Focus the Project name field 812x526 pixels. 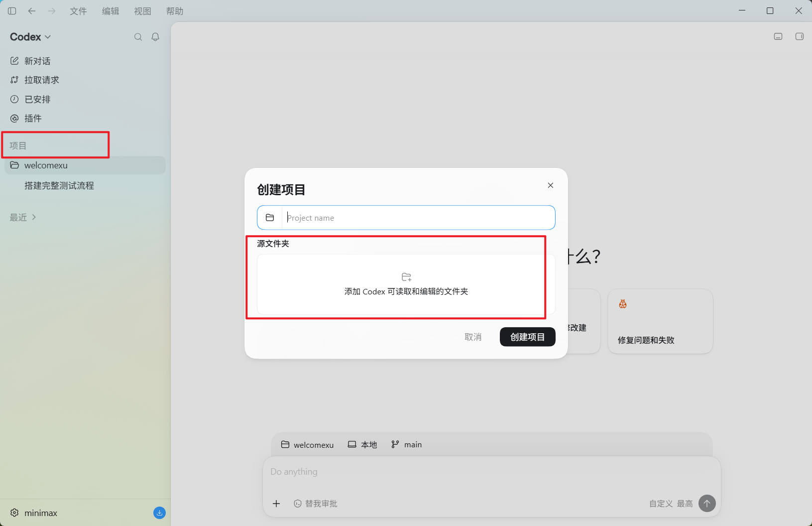(x=418, y=218)
